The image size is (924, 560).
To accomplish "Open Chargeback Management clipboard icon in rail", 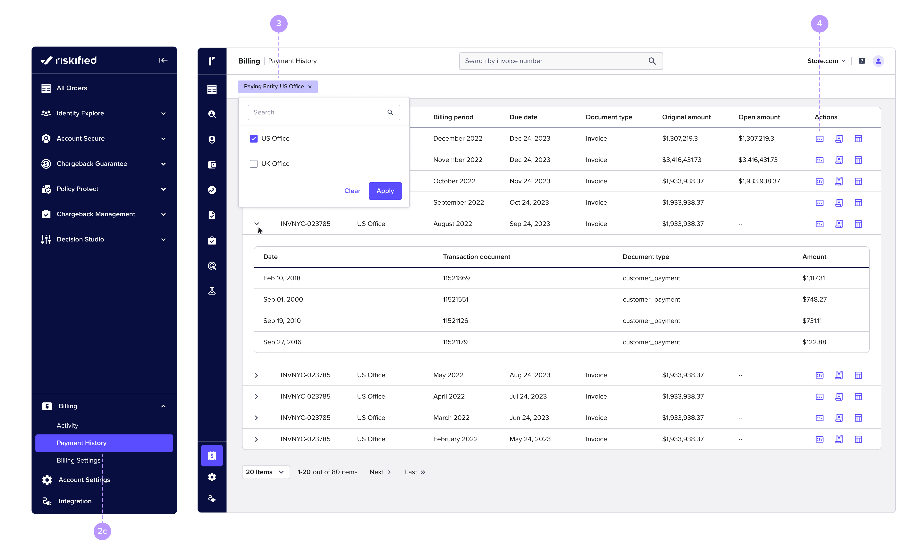I will pos(212,240).
